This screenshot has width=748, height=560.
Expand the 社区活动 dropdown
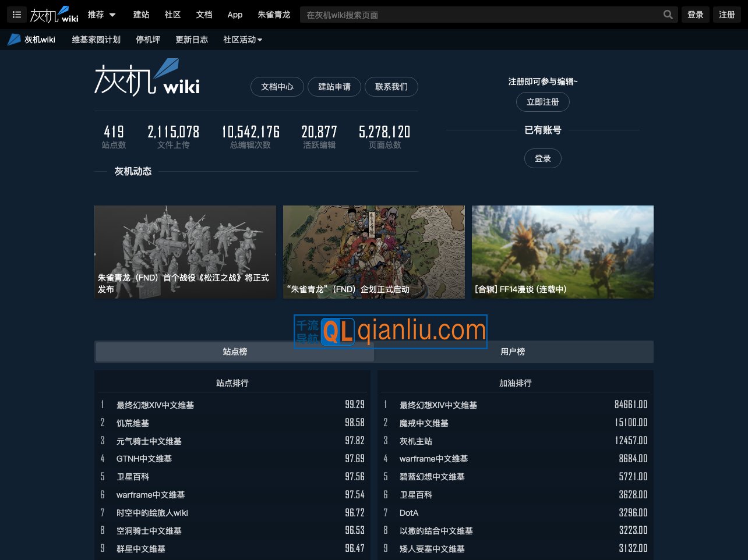(x=242, y=40)
